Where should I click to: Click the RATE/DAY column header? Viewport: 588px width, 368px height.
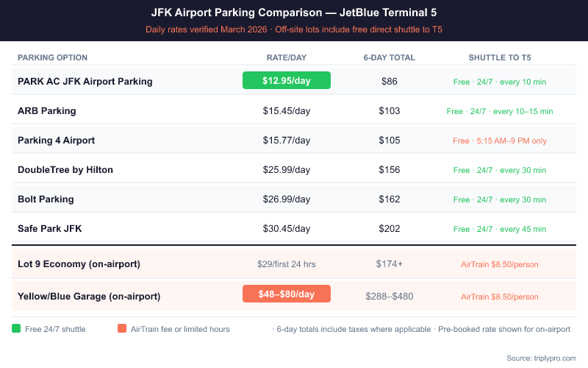point(287,57)
